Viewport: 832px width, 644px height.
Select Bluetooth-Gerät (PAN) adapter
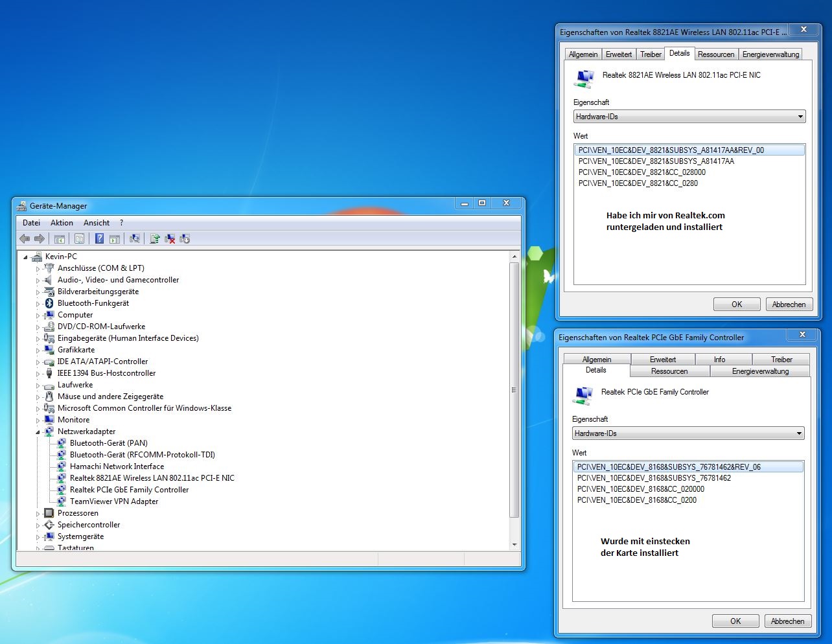(x=109, y=443)
